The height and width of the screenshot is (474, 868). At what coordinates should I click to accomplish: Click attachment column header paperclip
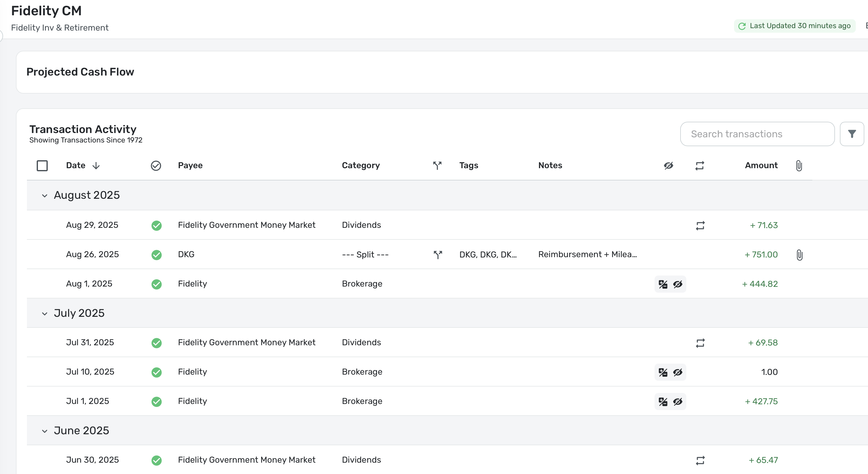click(799, 165)
